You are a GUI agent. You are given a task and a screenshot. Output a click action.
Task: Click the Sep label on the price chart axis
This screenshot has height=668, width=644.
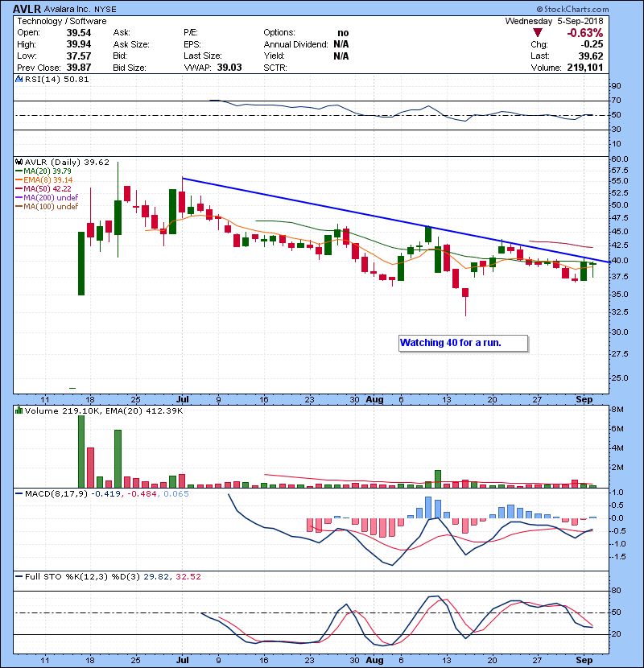(x=584, y=400)
